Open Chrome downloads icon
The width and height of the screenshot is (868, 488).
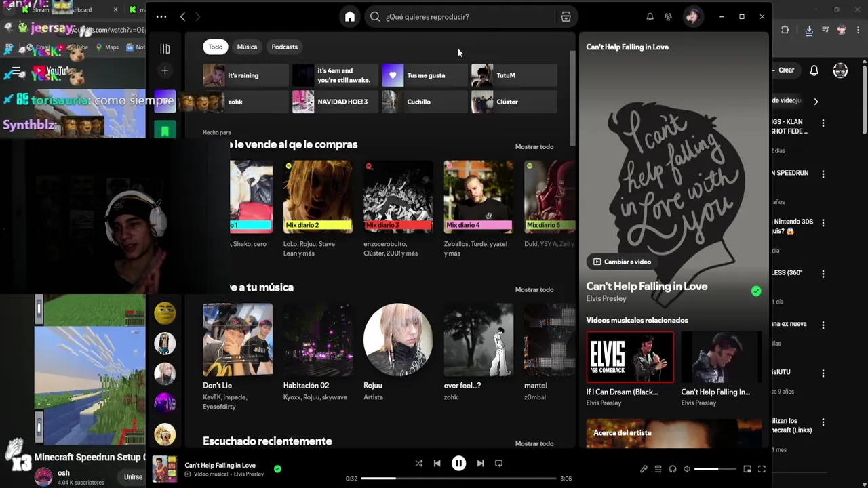click(809, 30)
